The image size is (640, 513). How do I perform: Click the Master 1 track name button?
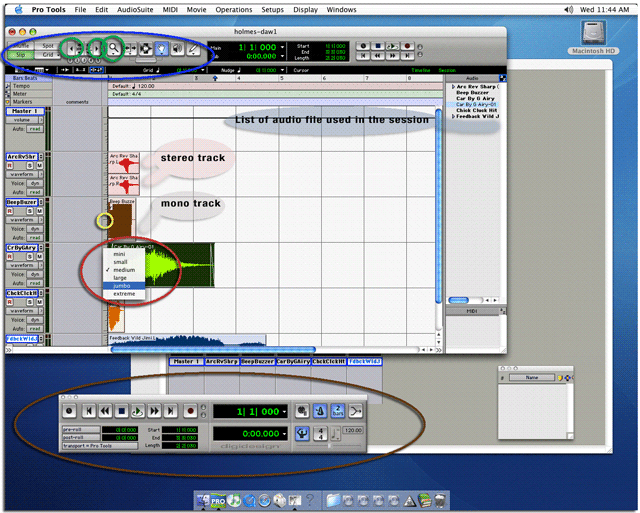tap(25, 111)
